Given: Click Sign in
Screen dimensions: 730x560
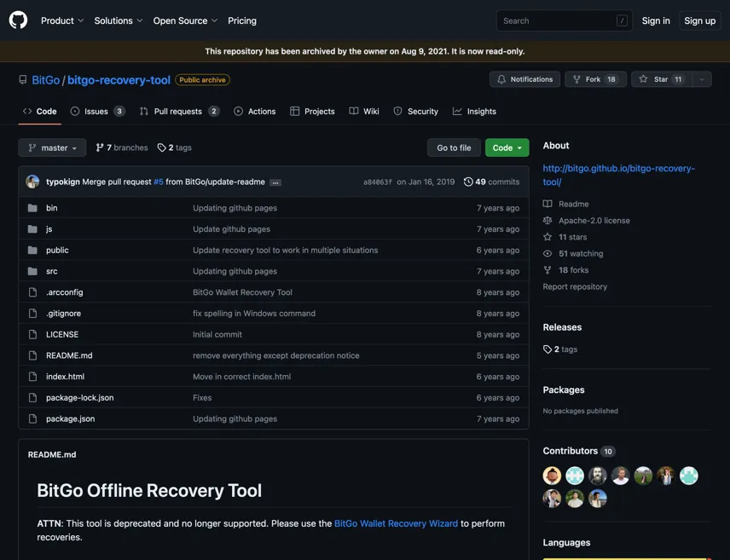Looking at the screenshot, I should [x=656, y=20].
